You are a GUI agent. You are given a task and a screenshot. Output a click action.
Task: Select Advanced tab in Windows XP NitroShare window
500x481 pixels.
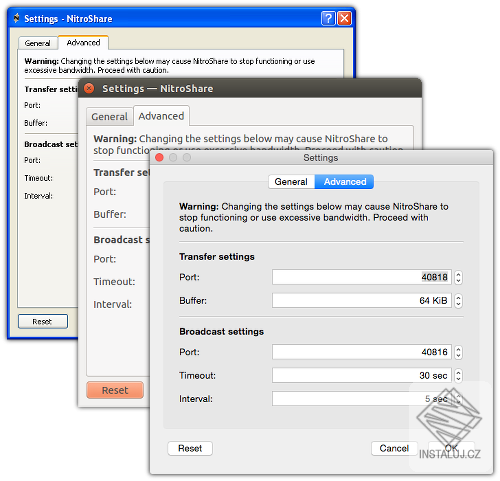[x=83, y=42]
